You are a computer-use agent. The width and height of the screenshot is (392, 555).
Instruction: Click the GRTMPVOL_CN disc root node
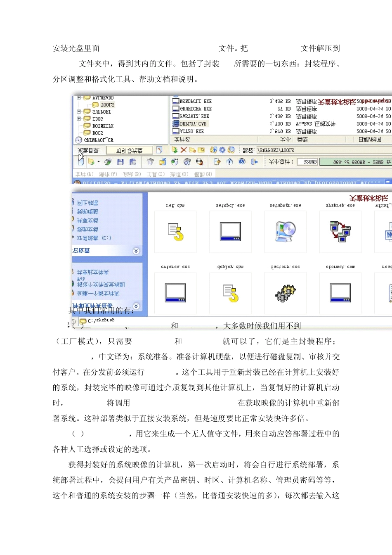(94, 140)
